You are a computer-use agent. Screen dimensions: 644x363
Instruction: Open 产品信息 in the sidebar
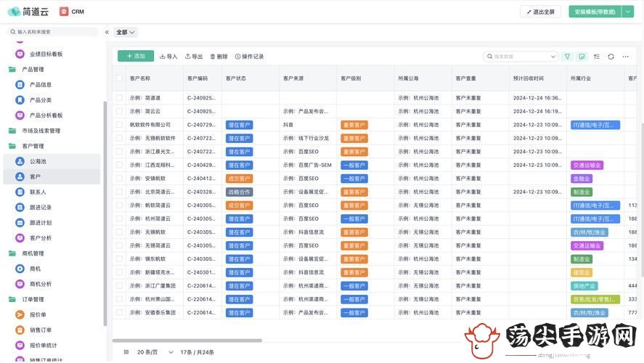(x=40, y=85)
